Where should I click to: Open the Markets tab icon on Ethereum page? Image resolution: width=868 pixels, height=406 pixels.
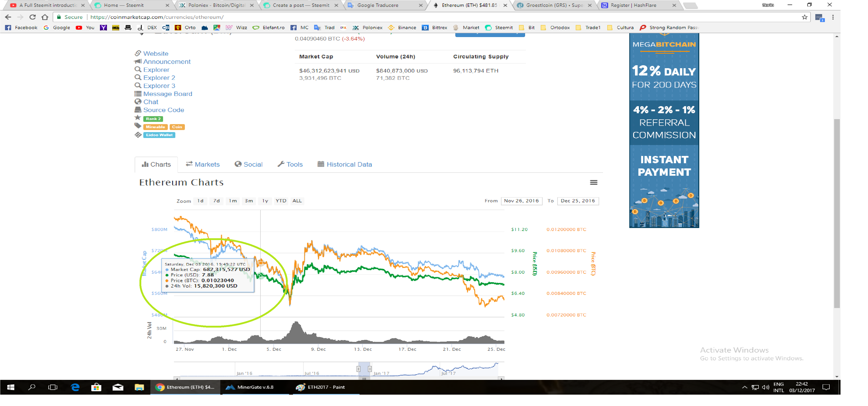[189, 164]
